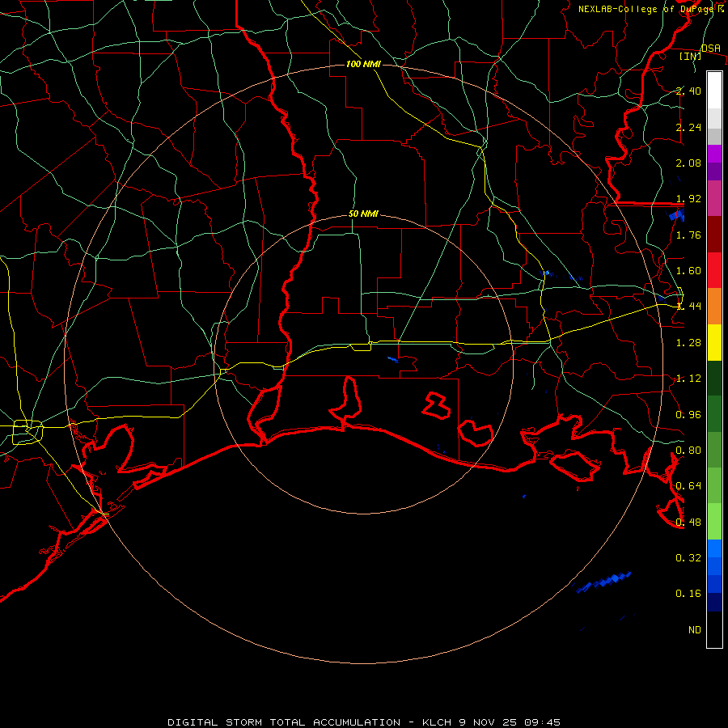Select the 0.32 legend value
Viewport: 728px width, 728px height.
coord(688,557)
